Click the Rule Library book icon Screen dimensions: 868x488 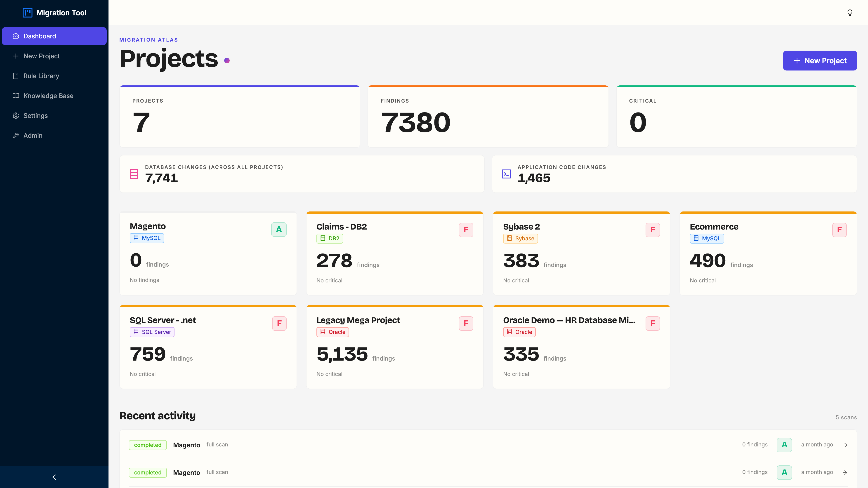tap(16, 76)
